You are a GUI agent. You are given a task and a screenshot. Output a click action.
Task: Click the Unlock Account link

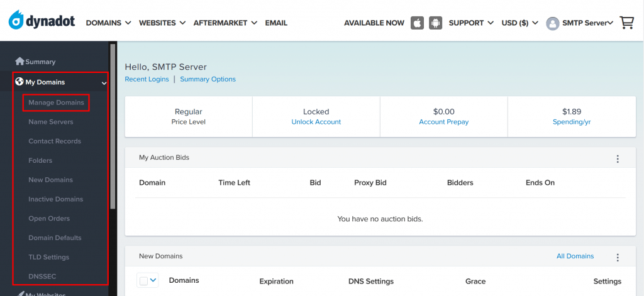point(316,122)
